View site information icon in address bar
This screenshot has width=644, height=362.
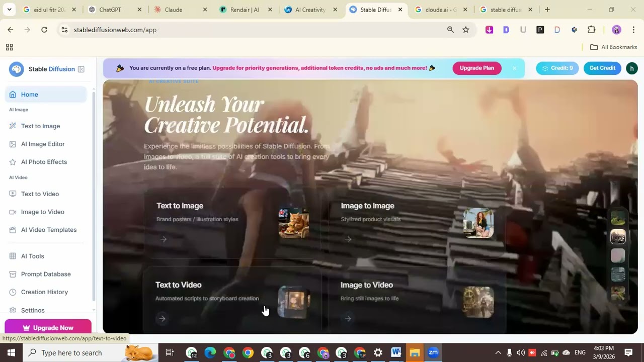point(64,30)
